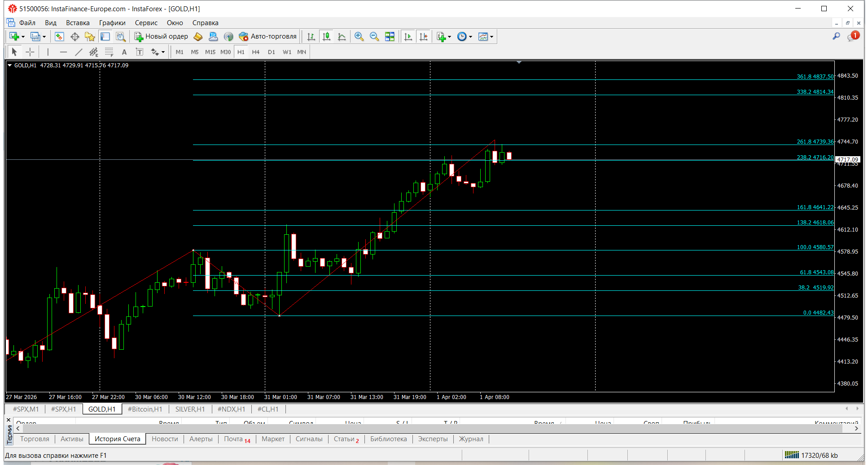The width and height of the screenshot is (868, 465).
Task: Select the equidistant channel tool
Action: click(x=93, y=52)
